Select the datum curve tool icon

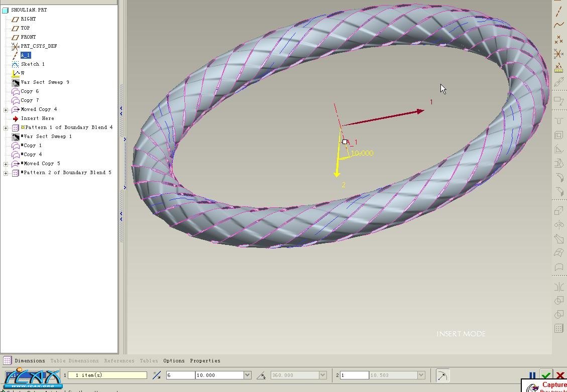pyautogui.click(x=558, y=25)
